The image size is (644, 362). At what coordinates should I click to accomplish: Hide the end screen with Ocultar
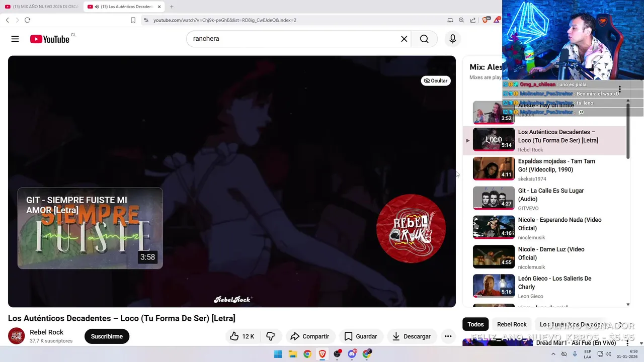[x=436, y=80]
